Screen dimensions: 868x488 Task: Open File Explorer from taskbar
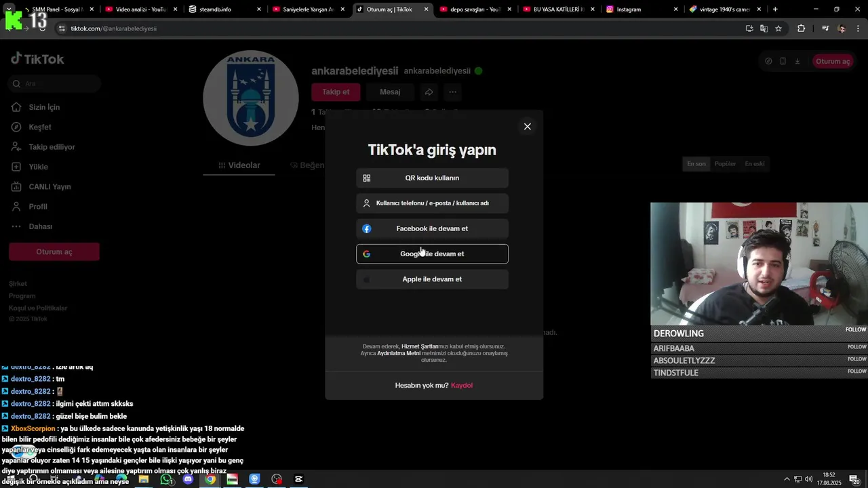144,479
